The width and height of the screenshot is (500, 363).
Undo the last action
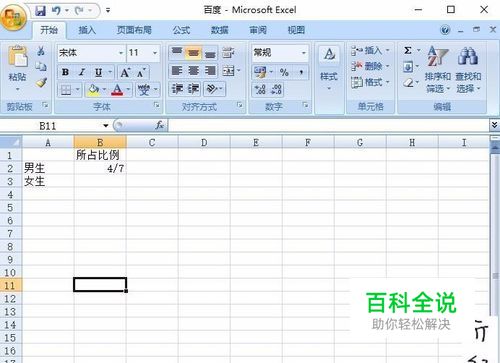(x=56, y=11)
